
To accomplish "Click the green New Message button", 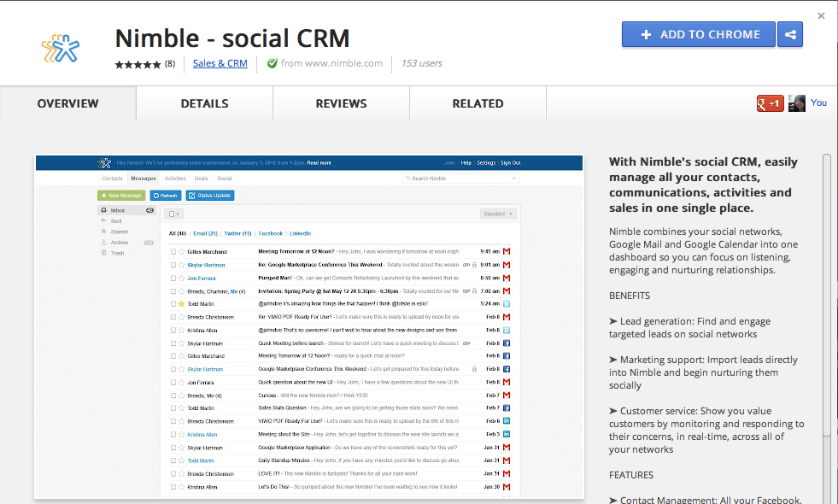I will (121, 196).
